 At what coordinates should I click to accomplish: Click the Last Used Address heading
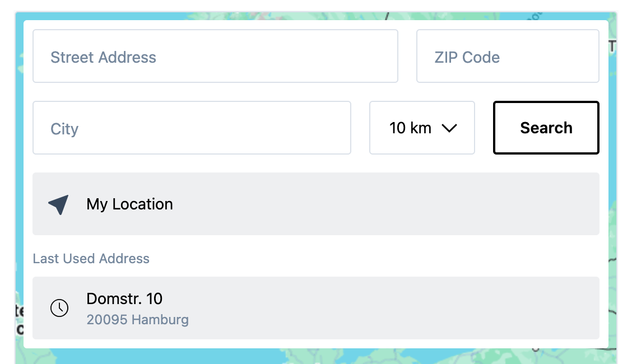coord(91,259)
